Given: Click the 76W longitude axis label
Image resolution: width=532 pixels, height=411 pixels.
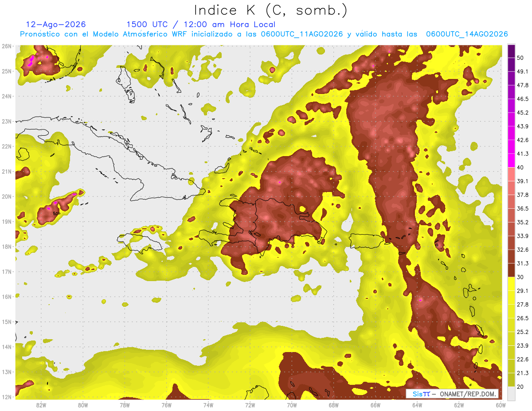Looking at the screenshot, I should (x=167, y=405).
